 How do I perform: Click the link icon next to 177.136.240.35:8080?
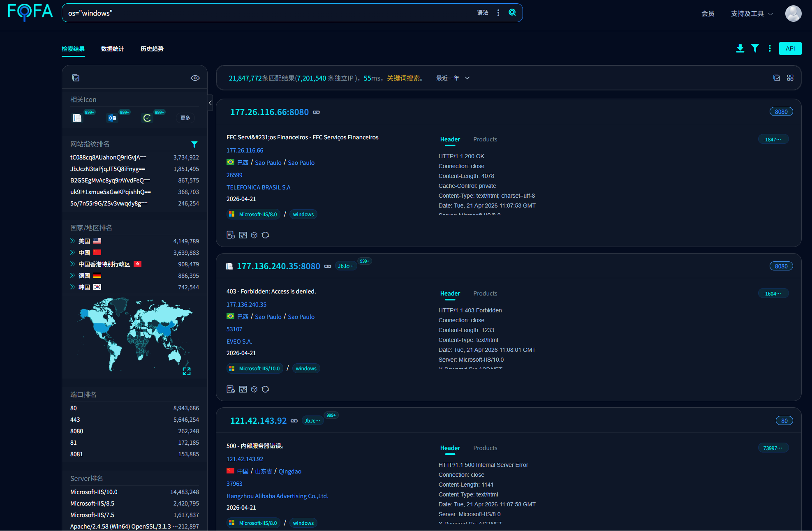click(328, 266)
